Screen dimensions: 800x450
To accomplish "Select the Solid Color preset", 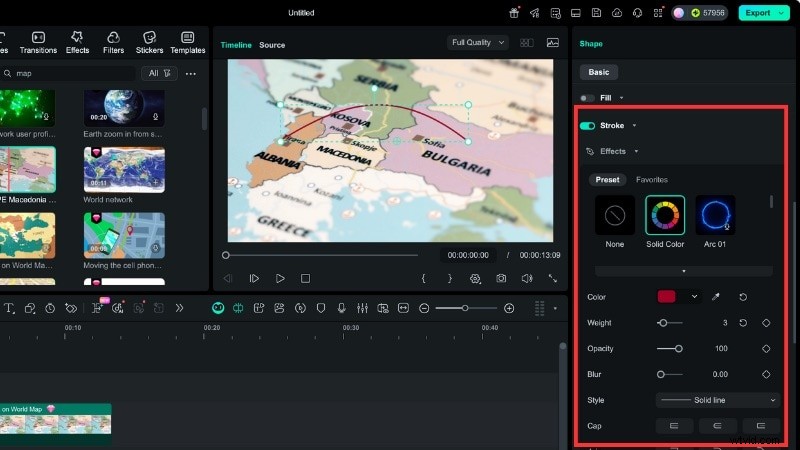I will point(665,215).
